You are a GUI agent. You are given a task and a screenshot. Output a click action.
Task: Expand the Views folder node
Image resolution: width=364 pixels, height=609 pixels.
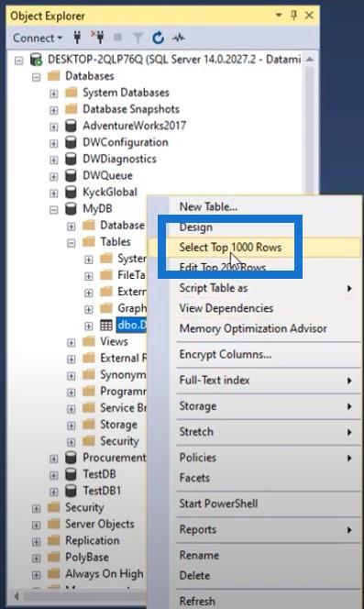(x=72, y=343)
